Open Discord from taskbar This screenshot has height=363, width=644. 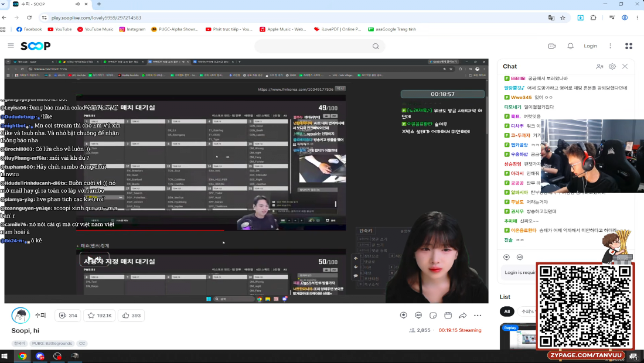click(40, 356)
